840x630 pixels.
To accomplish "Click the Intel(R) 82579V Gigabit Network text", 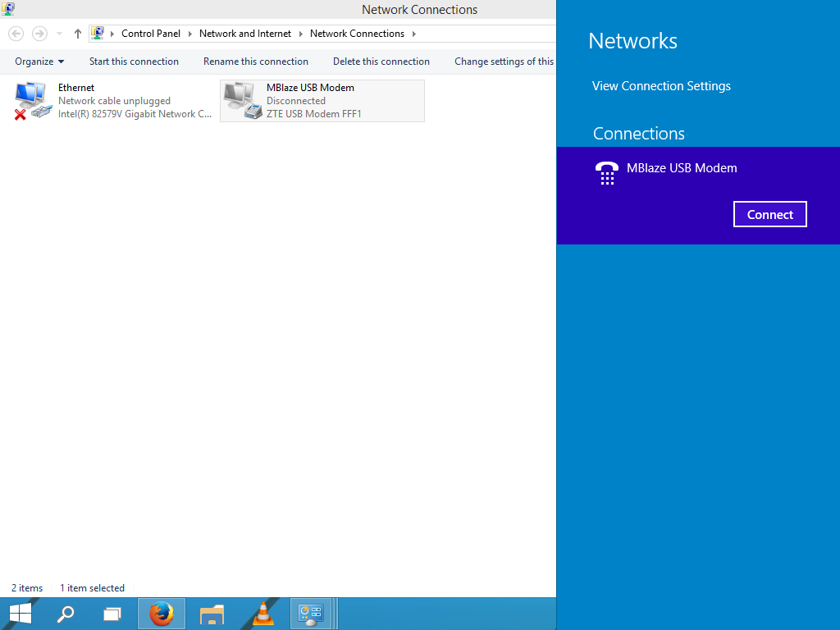I will click(x=135, y=113).
